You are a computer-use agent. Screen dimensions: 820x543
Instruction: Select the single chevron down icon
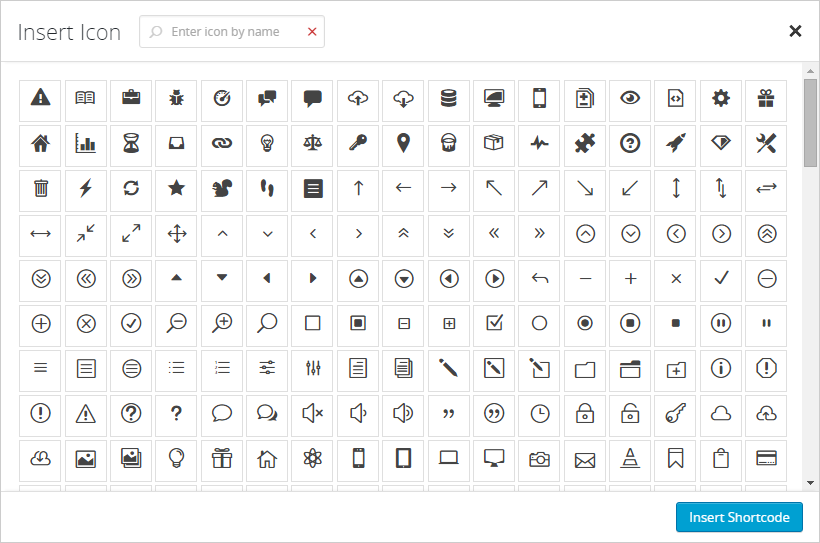click(x=267, y=233)
